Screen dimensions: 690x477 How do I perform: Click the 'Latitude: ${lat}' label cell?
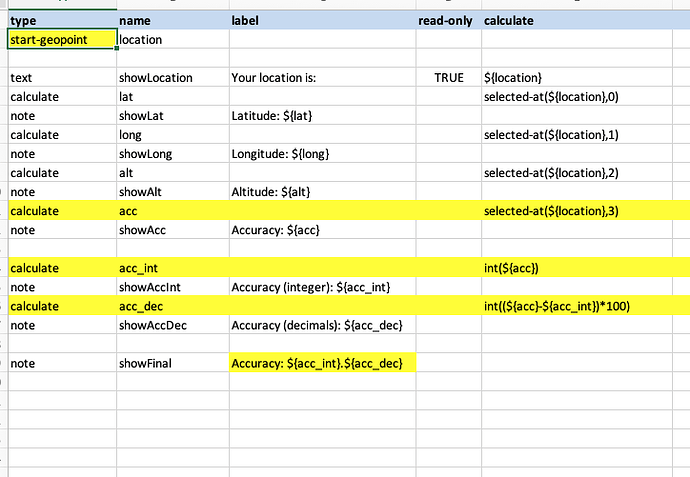(320, 116)
